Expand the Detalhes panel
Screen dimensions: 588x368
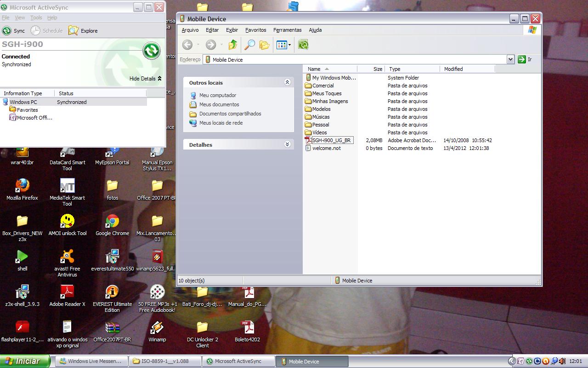pos(287,144)
